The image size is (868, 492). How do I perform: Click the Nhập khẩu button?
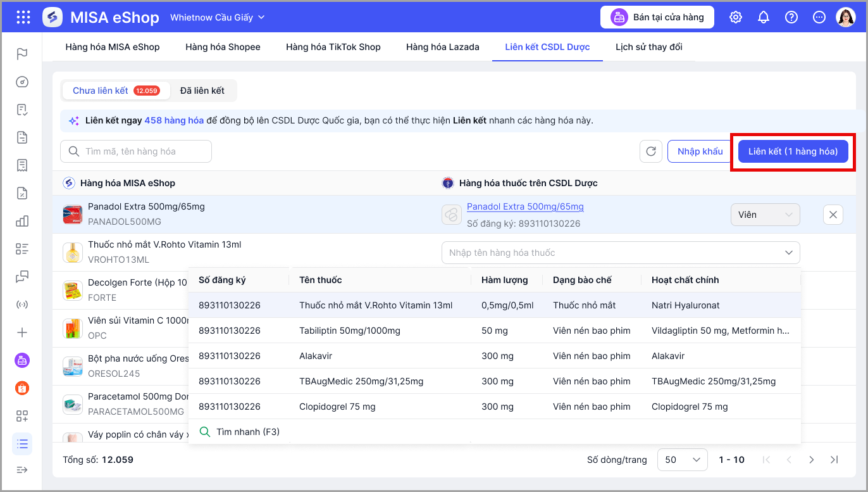[700, 151]
